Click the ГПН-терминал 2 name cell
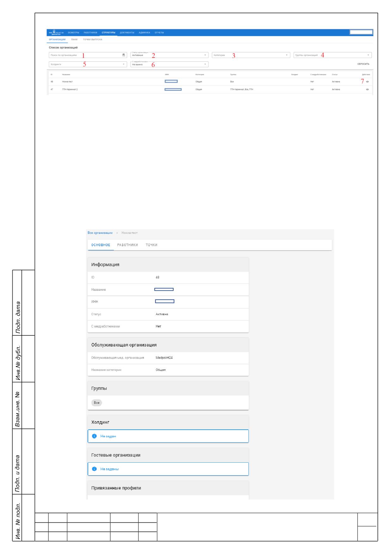392x555 pixels. (70, 90)
